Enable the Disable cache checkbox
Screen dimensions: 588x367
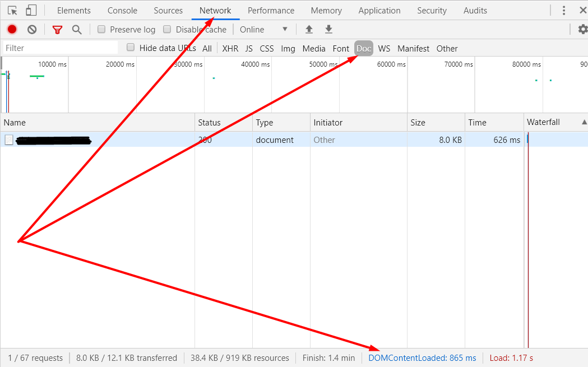coord(167,29)
